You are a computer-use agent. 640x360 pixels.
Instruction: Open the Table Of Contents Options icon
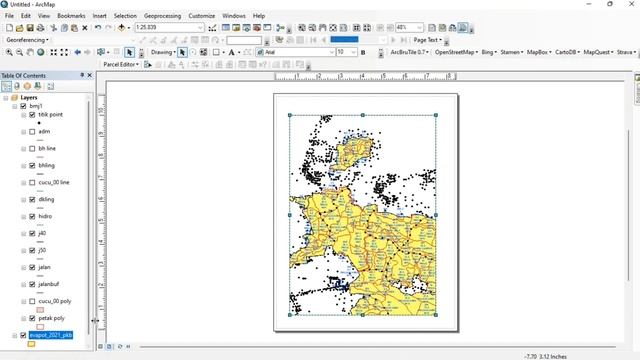pos(51,86)
